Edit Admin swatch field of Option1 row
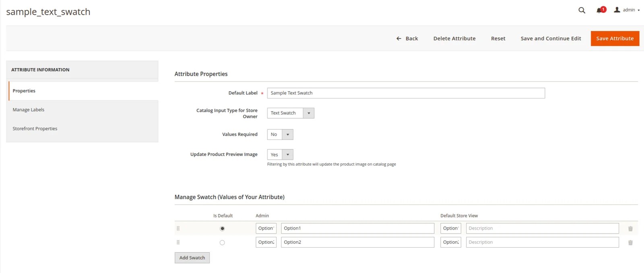The height and width of the screenshot is (273, 644). (x=266, y=228)
